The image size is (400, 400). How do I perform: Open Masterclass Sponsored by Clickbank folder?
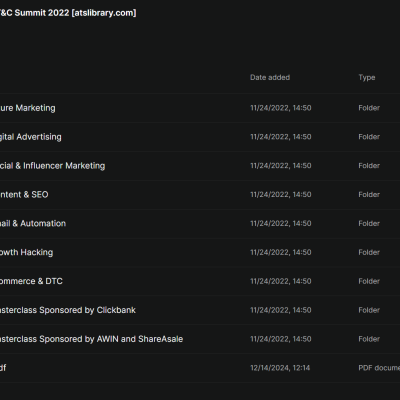tap(68, 310)
